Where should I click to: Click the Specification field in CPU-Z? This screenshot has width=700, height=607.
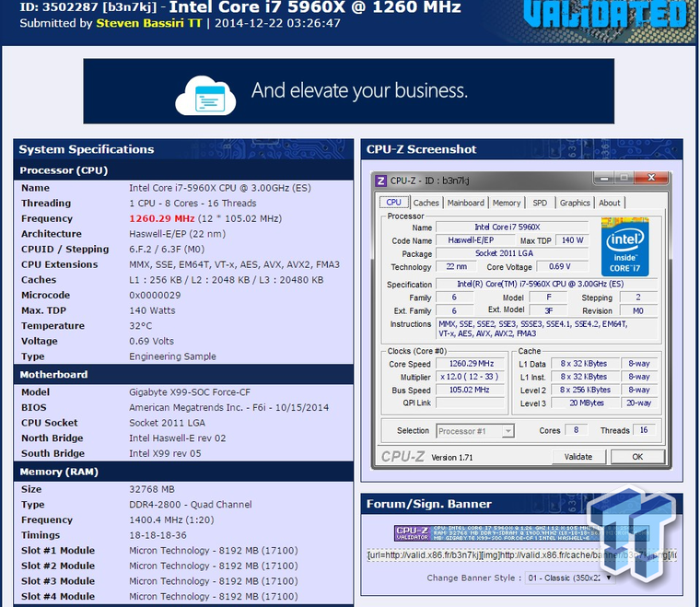click(546, 284)
